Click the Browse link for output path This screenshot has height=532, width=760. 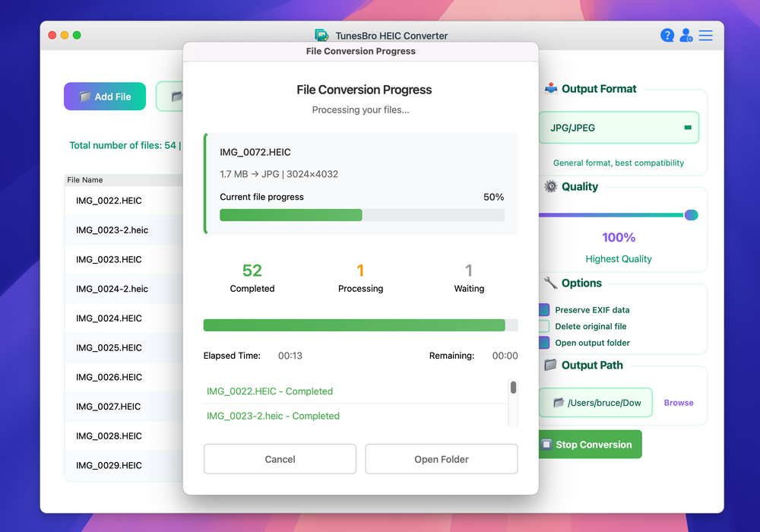[x=679, y=403]
